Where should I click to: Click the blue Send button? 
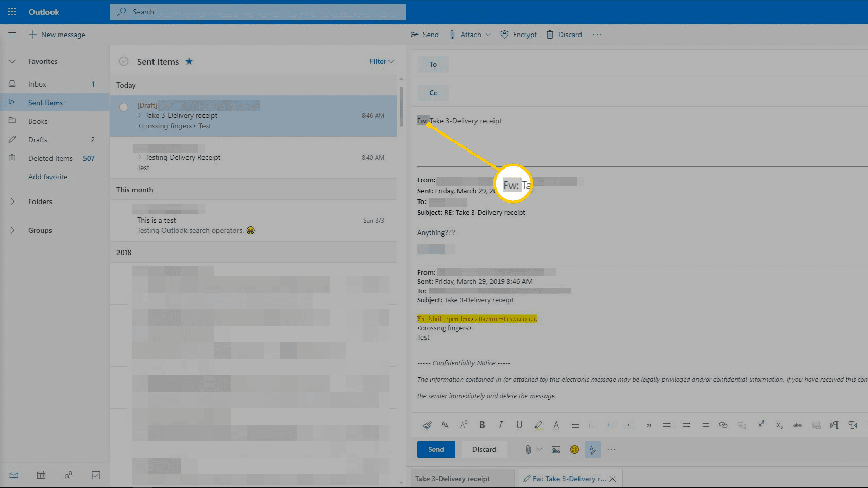pos(436,449)
